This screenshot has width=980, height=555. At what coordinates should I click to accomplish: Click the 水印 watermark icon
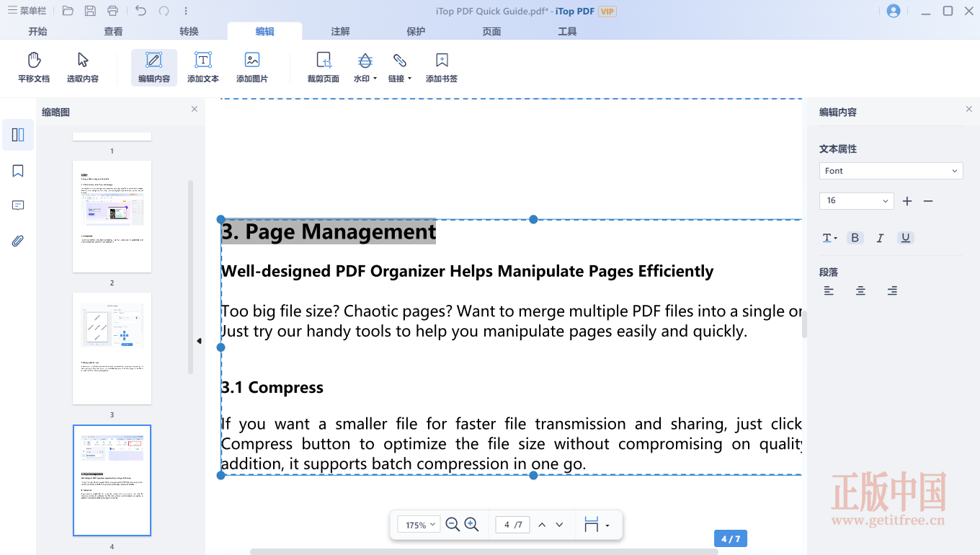click(365, 61)
